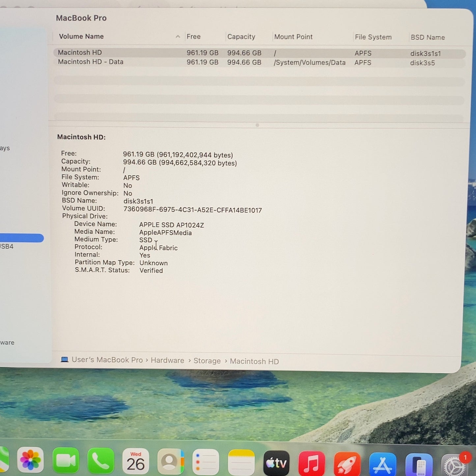Click the media name AppleAPFSMedia

165,233
